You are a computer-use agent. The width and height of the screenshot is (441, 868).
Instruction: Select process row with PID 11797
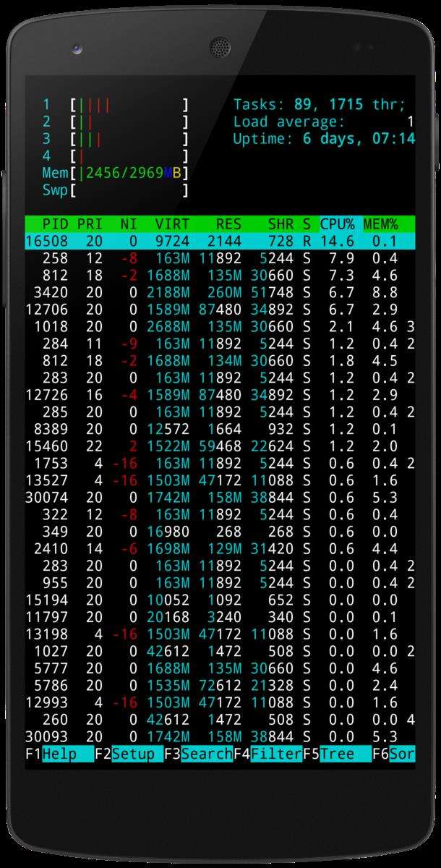coord(220,618)
